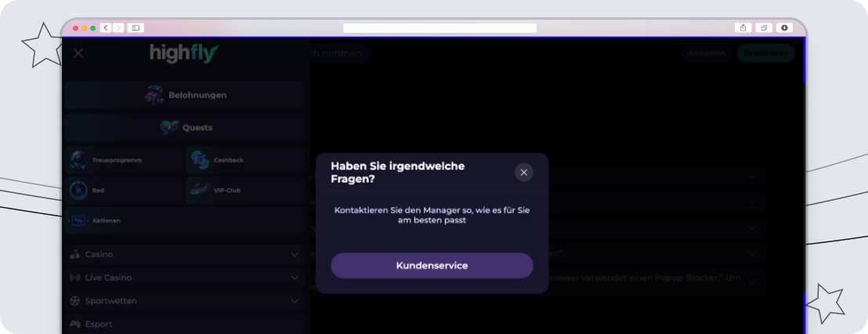Viewport: 868px width, 334px height.
Task: Close the sidebar menu with the X icon
Action: click(78, 53)
